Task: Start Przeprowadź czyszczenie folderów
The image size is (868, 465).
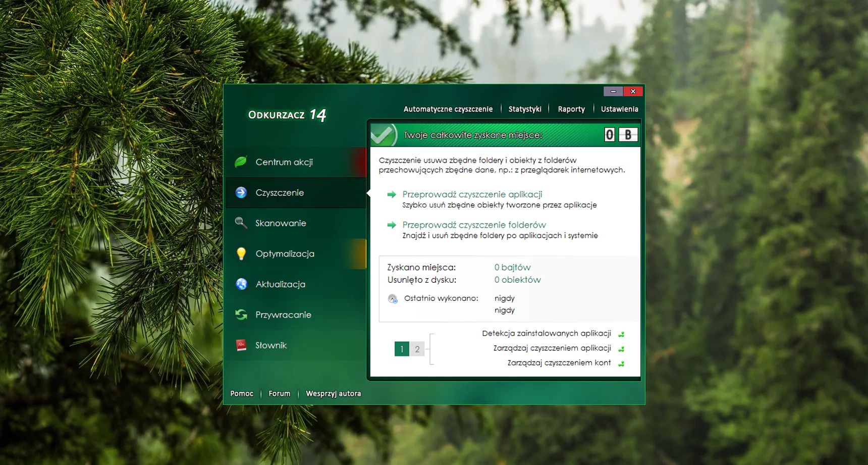Action: [x=474, y=225]
